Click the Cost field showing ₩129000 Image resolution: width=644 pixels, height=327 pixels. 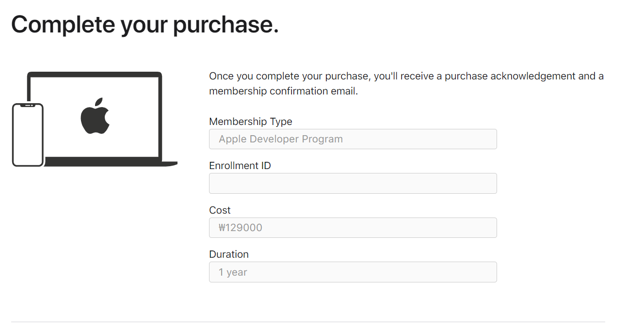pyautogui.click(x=353, y=228)
